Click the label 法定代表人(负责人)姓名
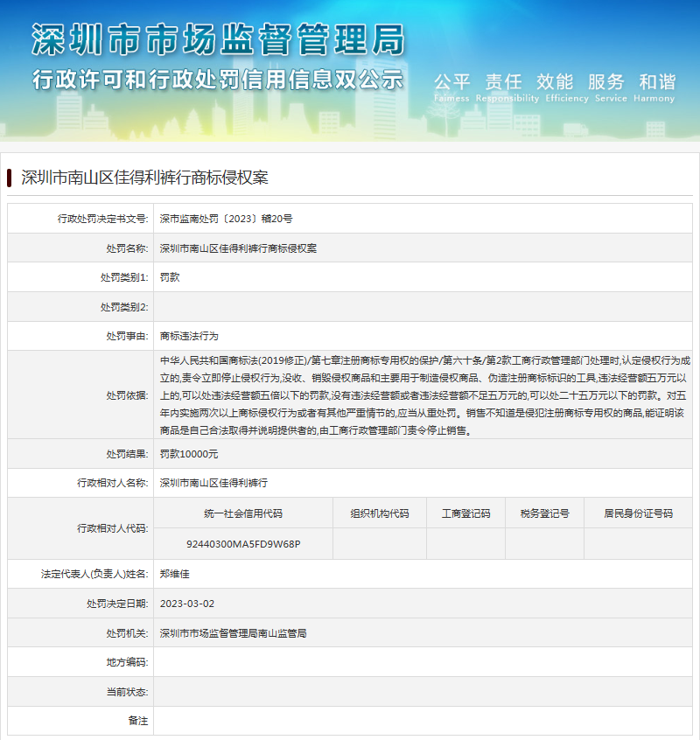700x740 pixels. 94,574
